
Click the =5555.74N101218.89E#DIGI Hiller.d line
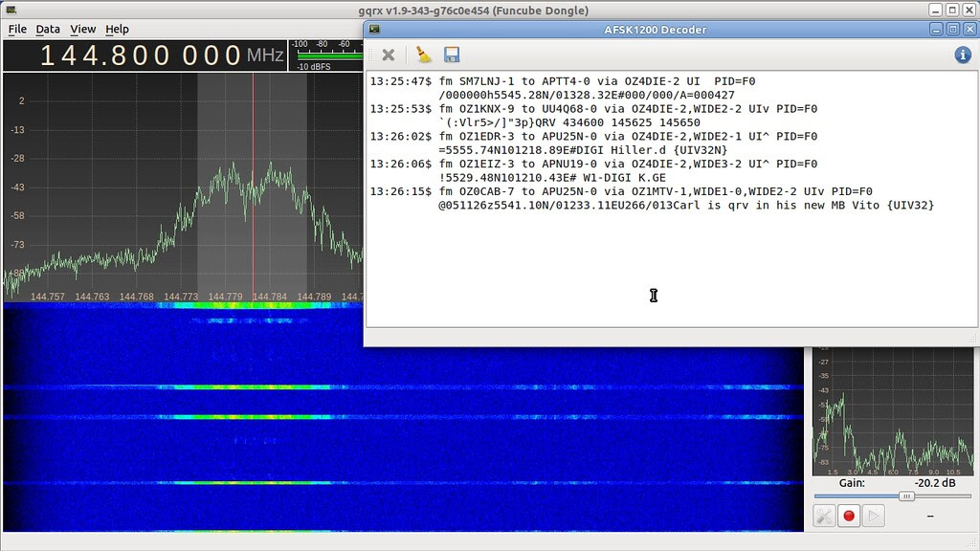(x=583, y=150)
